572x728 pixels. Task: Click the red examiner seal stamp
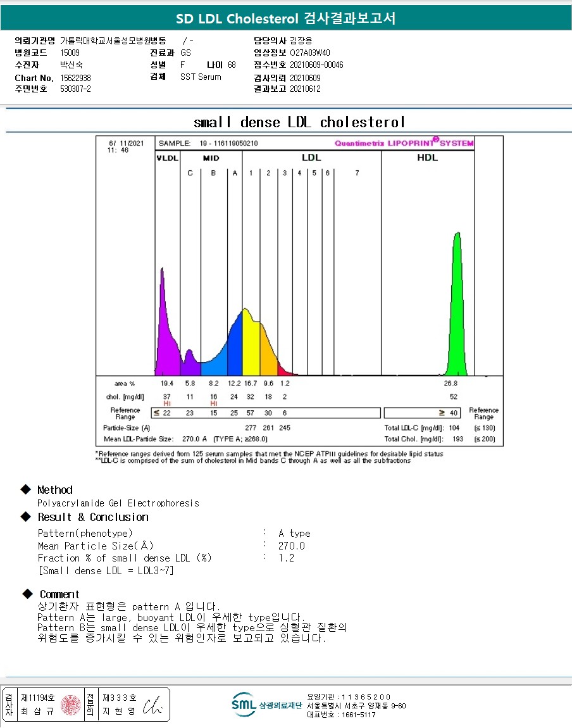pyautogui.click(x=70, y=705)
